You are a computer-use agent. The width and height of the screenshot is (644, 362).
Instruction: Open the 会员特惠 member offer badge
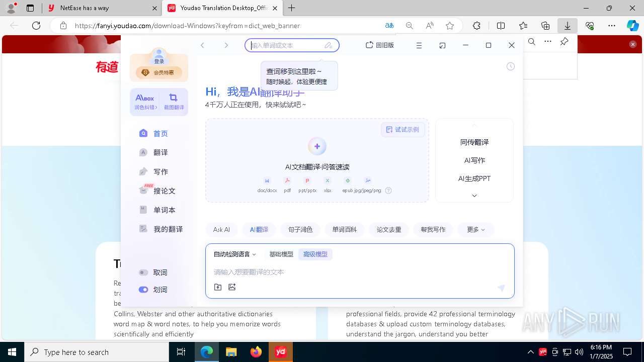(x=158, y=72)
